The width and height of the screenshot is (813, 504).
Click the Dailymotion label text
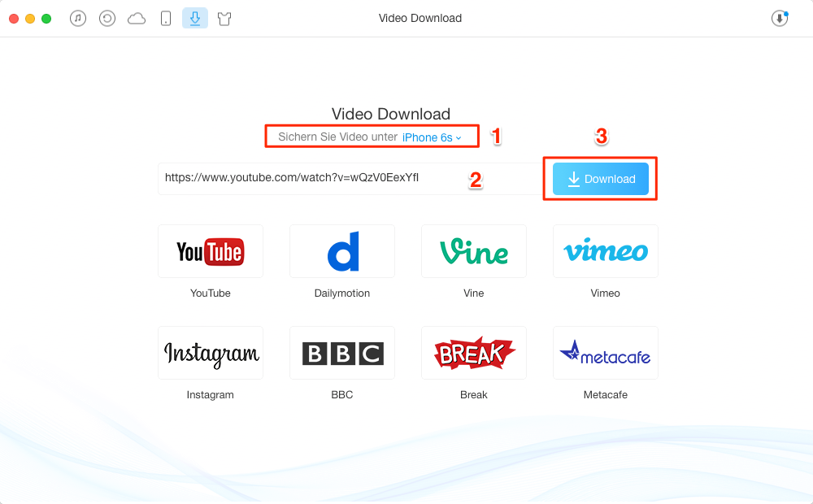(x=342, y=293)
